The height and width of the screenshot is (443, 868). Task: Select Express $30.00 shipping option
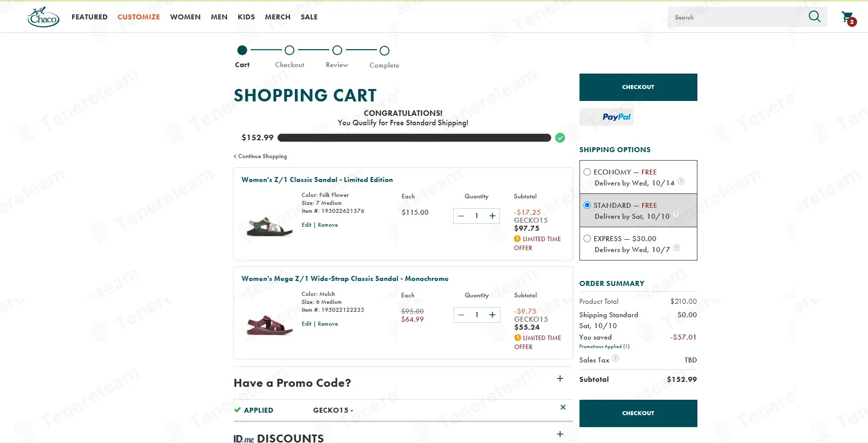pyautogui.click(x=587, y=239)
